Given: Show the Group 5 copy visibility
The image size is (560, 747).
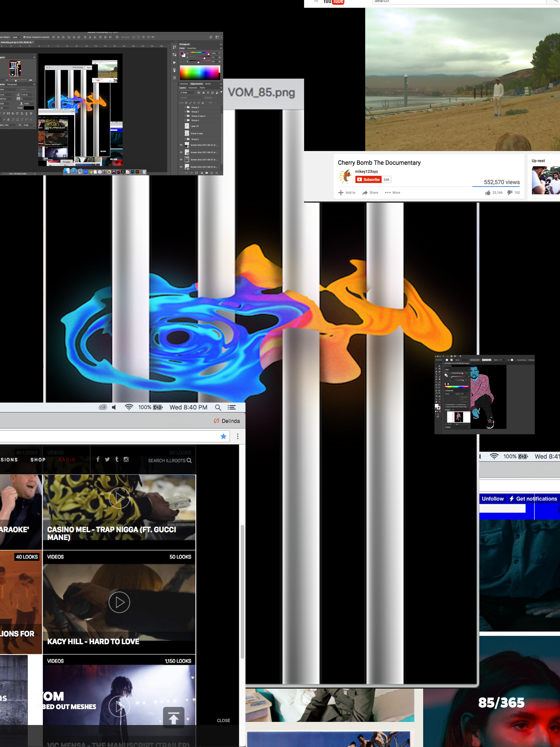Looking at the screenshot, I should point(181,133).
